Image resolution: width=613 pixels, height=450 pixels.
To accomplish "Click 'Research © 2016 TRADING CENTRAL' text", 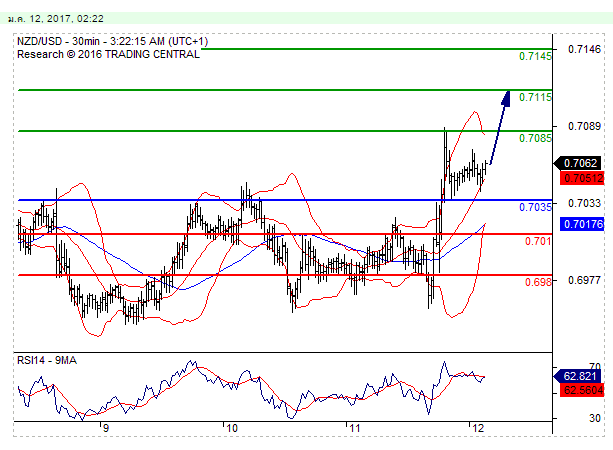I will [x=108, y=54].
